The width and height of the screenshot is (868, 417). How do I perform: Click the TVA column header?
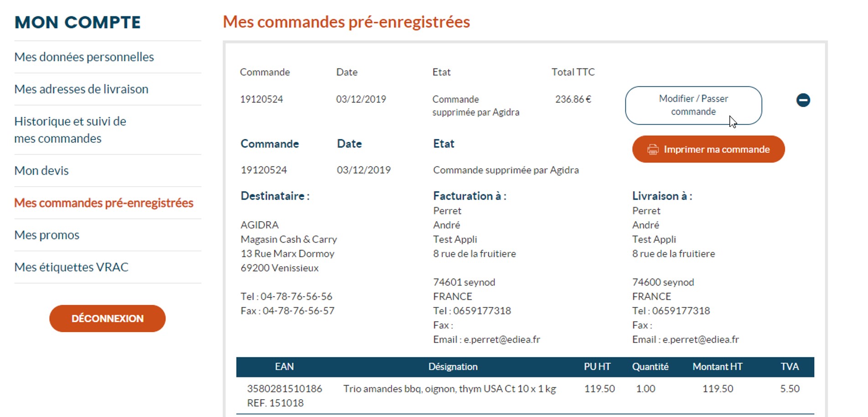[x=789, y=367]
